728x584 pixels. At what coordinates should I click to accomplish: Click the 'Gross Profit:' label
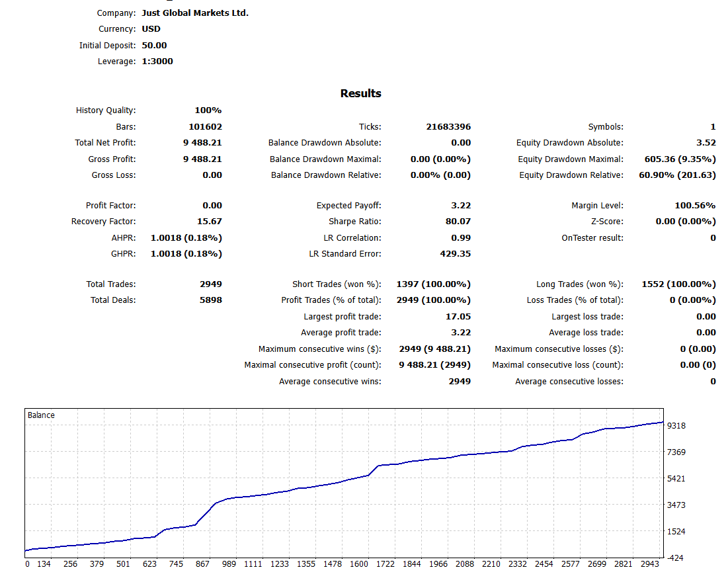coord(112,159)
